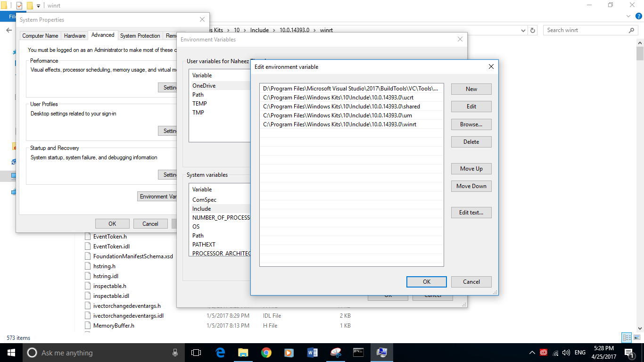Click inside the Search winrt box
The height and width of the screenshot is (362, 644).
click(585, 30)
